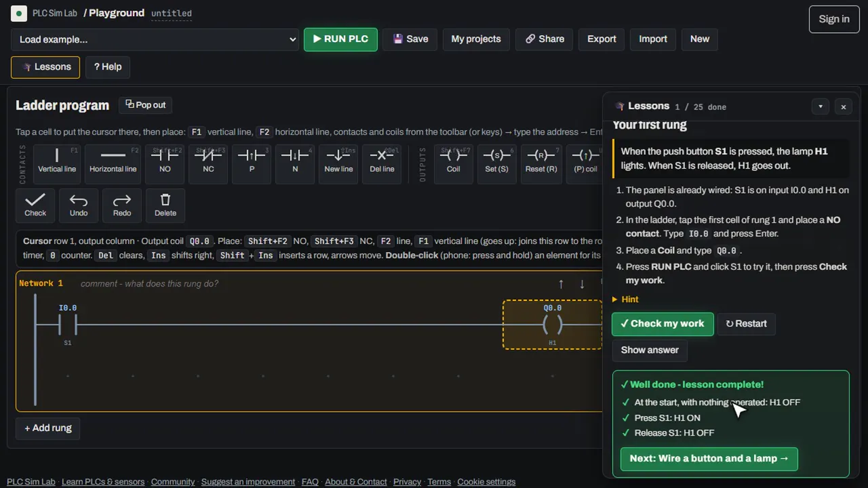This screenshot has height=488, width=868.
Task: Collapse the Lessons panel with arrow
Action: point(821,106)
